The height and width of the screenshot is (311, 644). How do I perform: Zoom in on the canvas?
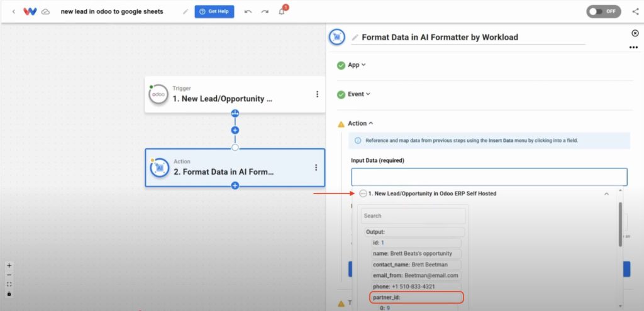click(x=9, y=266)
